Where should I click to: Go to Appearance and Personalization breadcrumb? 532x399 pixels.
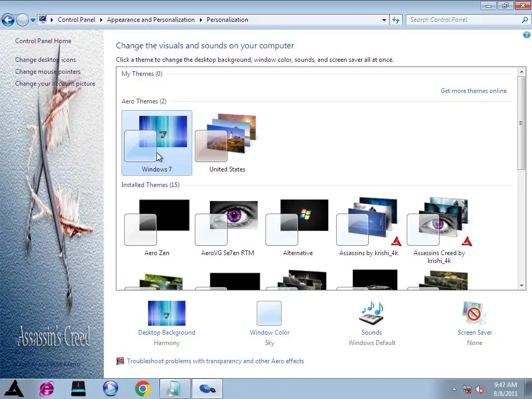(151, 20)
